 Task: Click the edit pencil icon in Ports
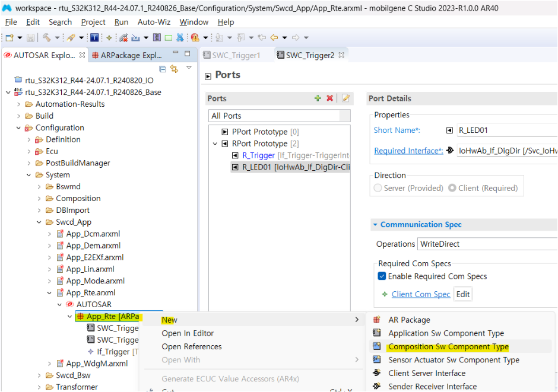point(345,98)
